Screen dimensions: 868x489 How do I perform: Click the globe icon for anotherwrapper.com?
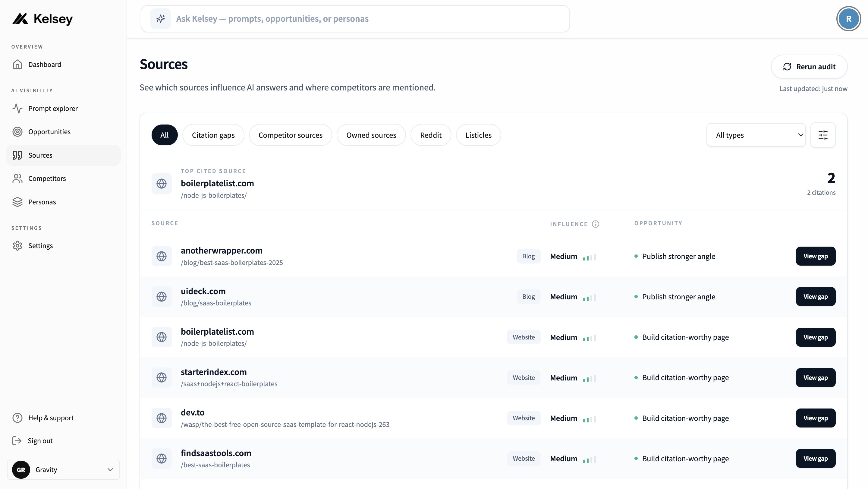pos(162,256)
